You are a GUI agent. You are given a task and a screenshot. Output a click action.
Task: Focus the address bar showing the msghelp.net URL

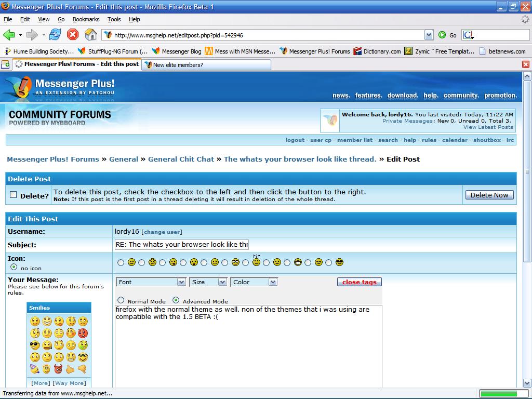(263, 35)
